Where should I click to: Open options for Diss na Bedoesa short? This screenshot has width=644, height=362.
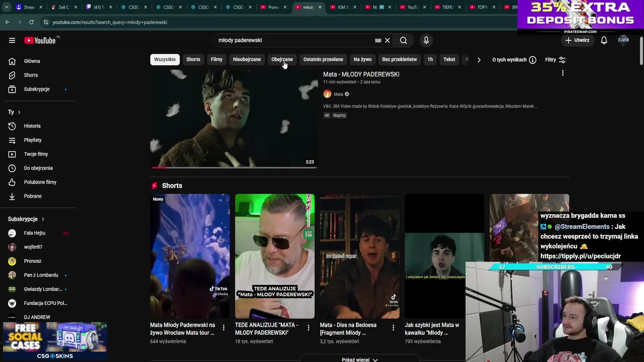(393, 328)
